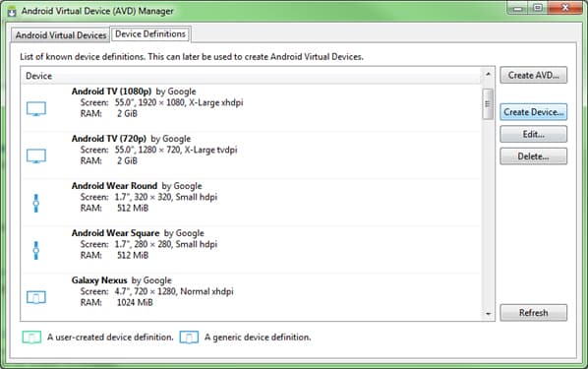The height and width of the screenshot is (369, 588).
Task: Switch to the Android Virtual Devices tab
Action: (61, 34)
